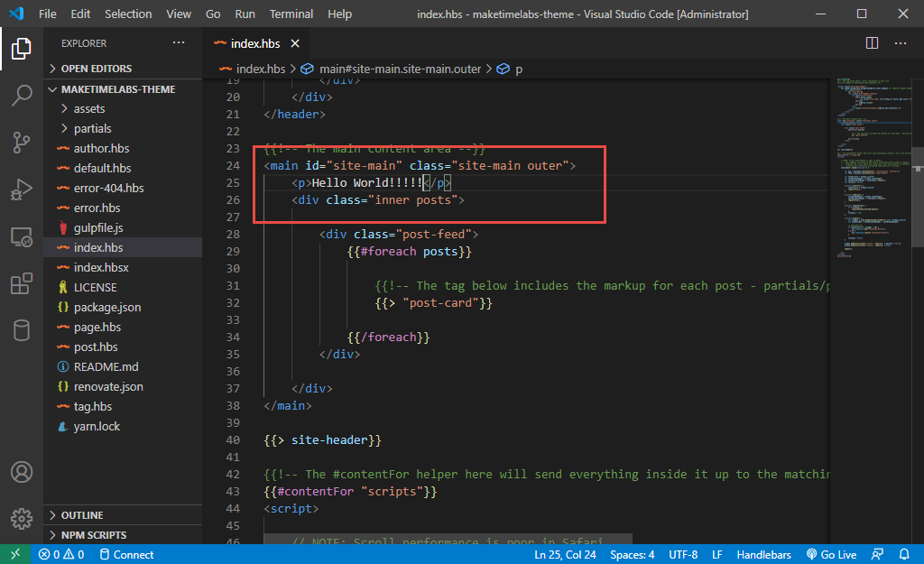Open the database cylinder view in activity bar
Screen dimensions: 924x564
[x=22, y=330]
